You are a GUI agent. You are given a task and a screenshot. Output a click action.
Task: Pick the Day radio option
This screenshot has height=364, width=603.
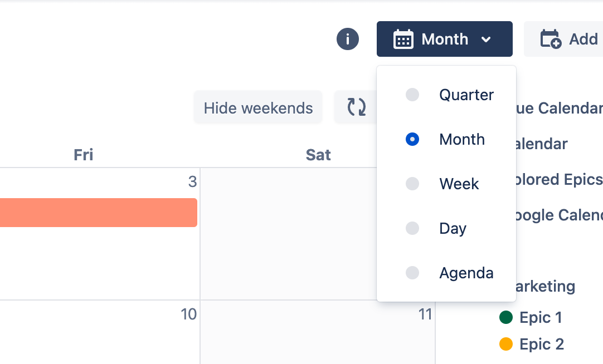tap(412, 228)
